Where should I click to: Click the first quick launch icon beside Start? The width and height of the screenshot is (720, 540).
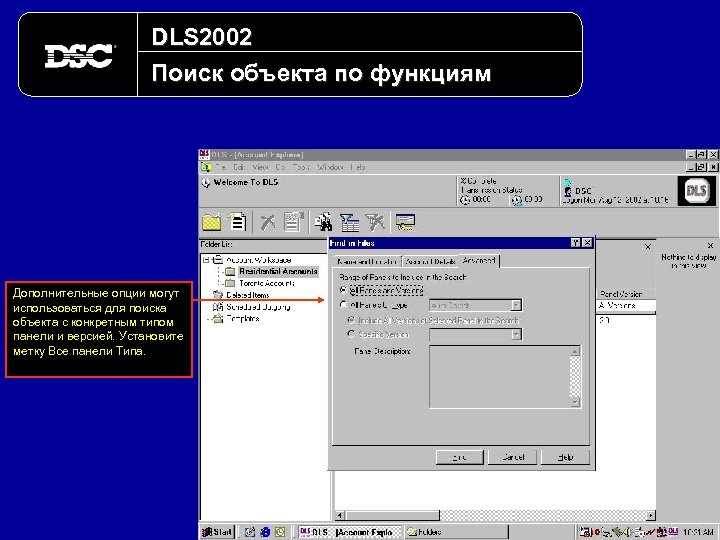tap(250, 532)
